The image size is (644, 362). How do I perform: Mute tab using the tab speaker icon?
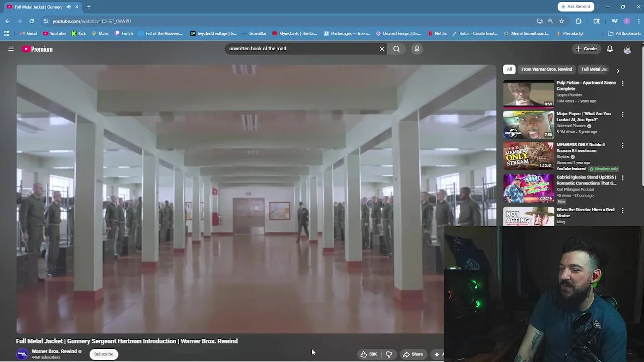click(68, 7)
